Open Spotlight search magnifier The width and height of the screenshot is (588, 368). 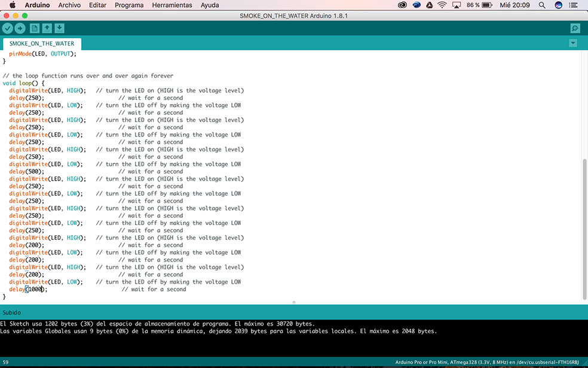point(542,5)
